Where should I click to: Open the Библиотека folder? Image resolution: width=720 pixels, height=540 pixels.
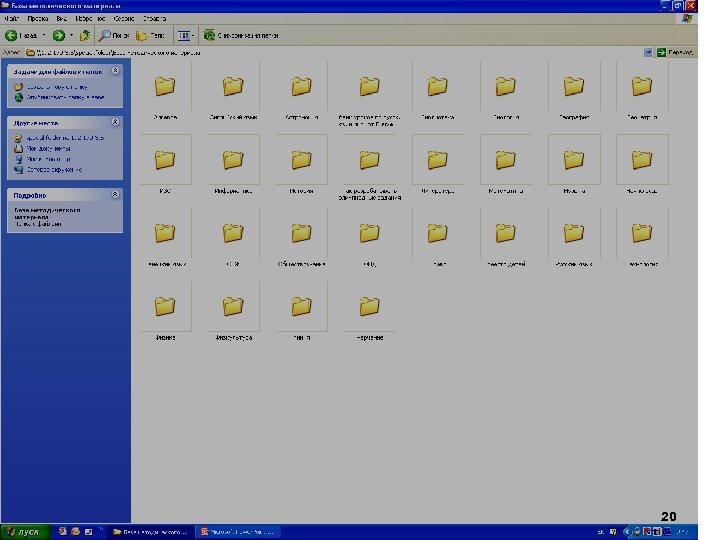(437, 93)
